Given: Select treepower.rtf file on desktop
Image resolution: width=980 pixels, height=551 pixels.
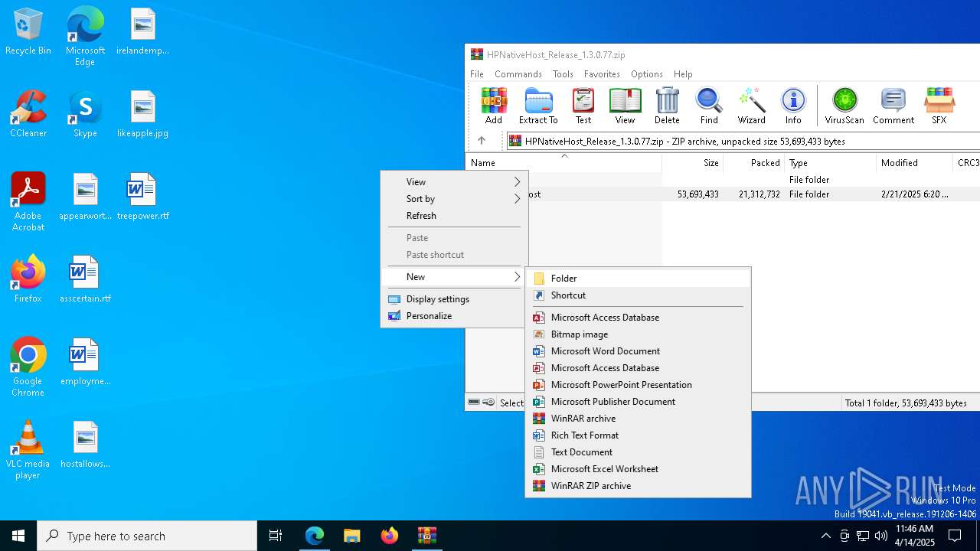Looking at the screenshot, I should 142,197.
